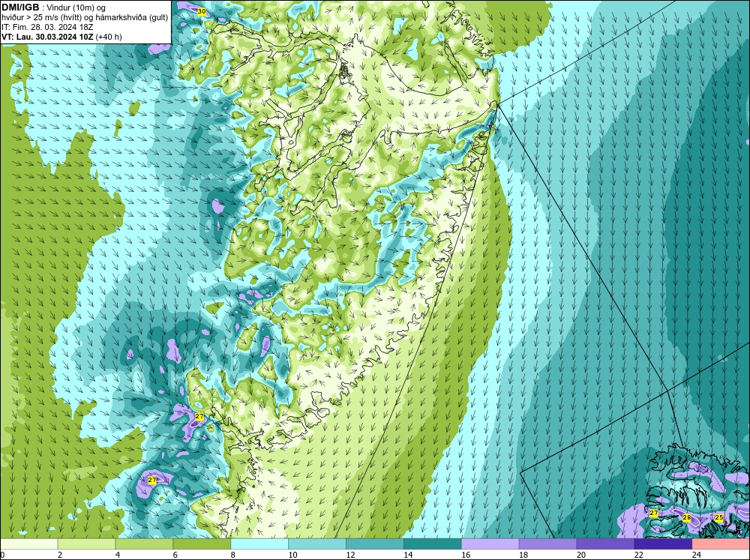This screenshot has width=750, height=560.
Task: Click the legend scale number 14
Action: 408,555
